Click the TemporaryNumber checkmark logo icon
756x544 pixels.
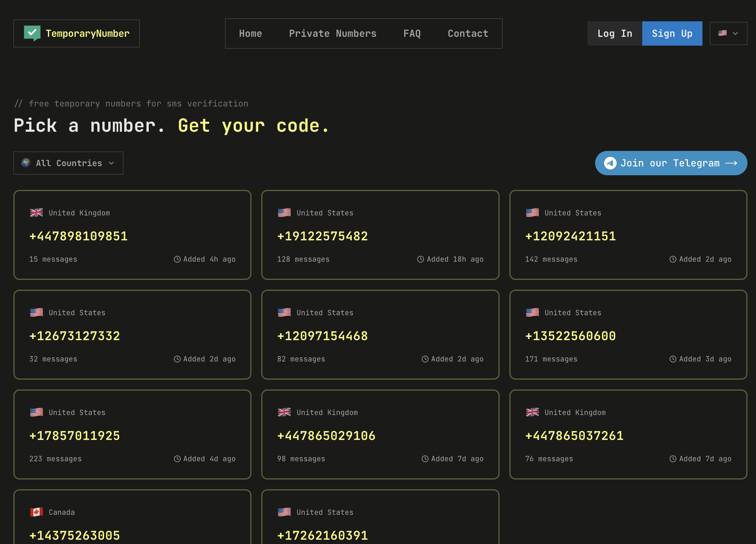coord(32,33)
